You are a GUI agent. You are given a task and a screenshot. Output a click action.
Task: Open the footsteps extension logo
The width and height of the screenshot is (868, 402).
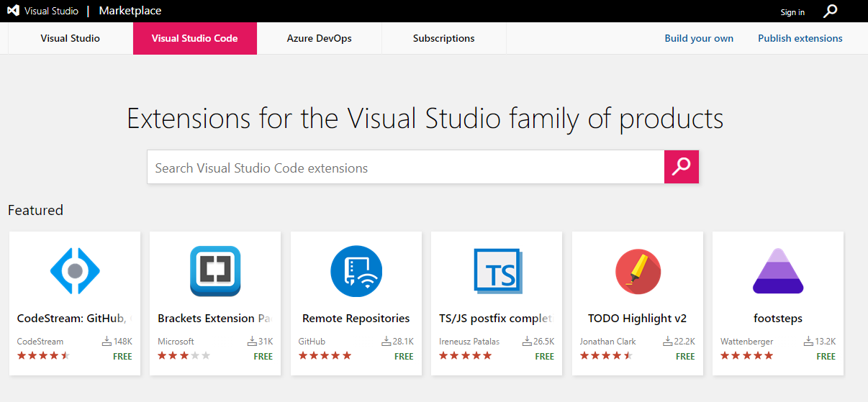778,270
